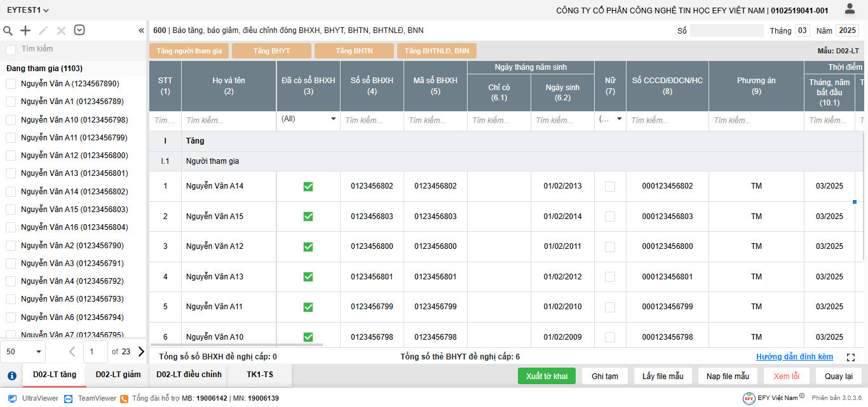Click the pencil edit icon
The image size is (868, 407).
point(43,30)
